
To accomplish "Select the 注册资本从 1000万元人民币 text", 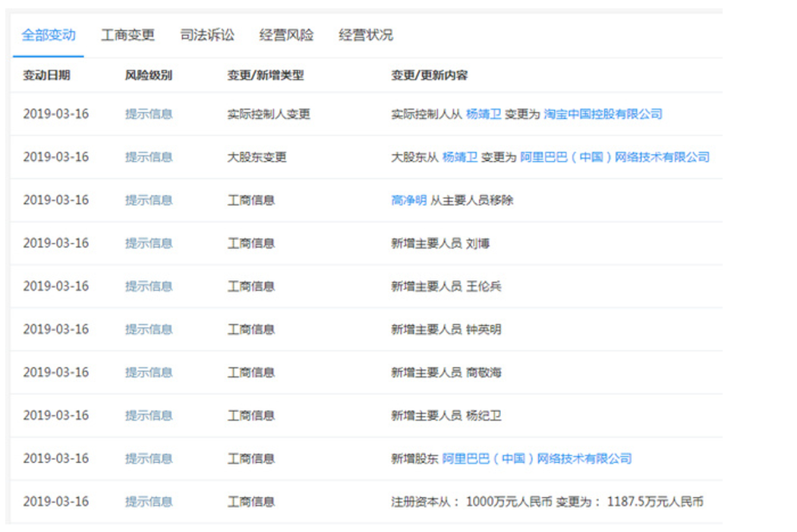I will 471,502.
